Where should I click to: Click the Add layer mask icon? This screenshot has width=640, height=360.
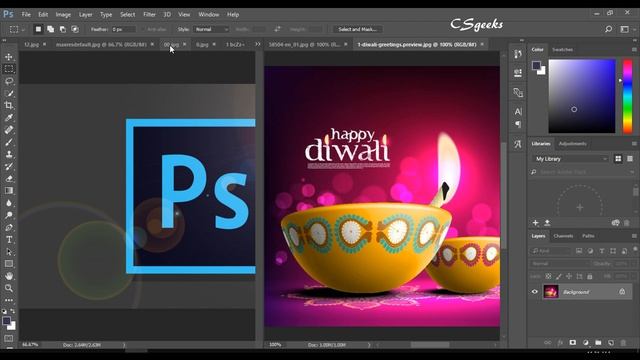click(573, 342)
